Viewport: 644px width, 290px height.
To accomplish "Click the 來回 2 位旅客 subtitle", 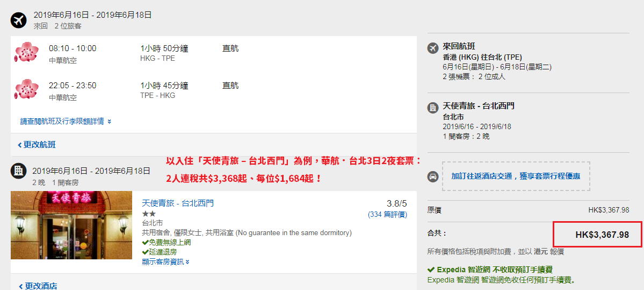I will coord(57,26).
